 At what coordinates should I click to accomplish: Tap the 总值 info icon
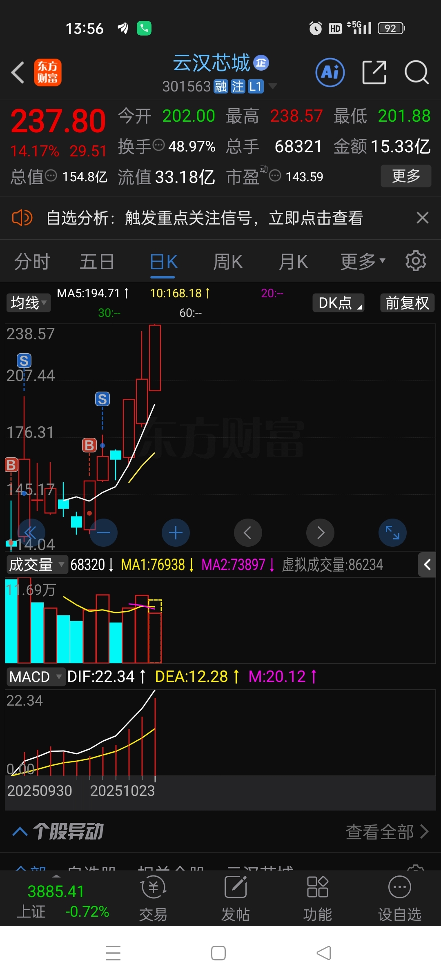click(51, 176)
